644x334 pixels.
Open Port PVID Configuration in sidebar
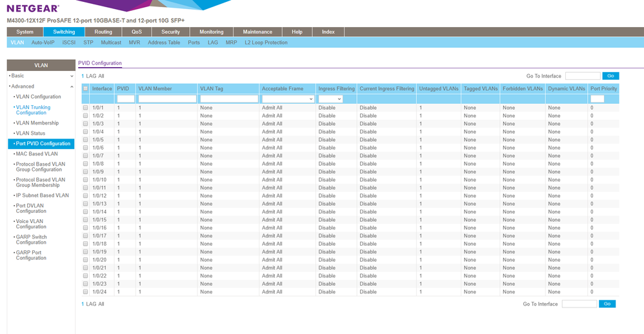(x=41, y=144)
